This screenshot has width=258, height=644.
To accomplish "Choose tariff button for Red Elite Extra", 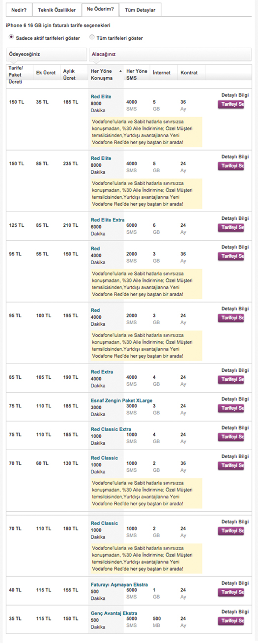I will (231, 227).
